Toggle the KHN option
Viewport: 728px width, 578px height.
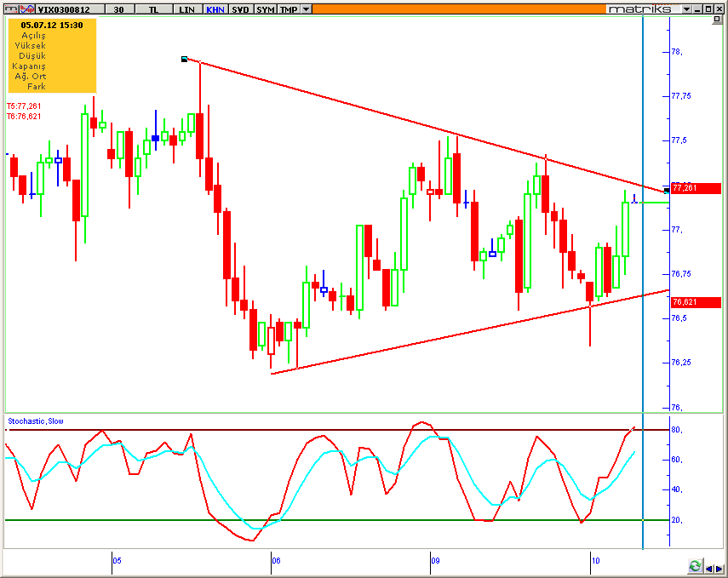coord(215,9)
